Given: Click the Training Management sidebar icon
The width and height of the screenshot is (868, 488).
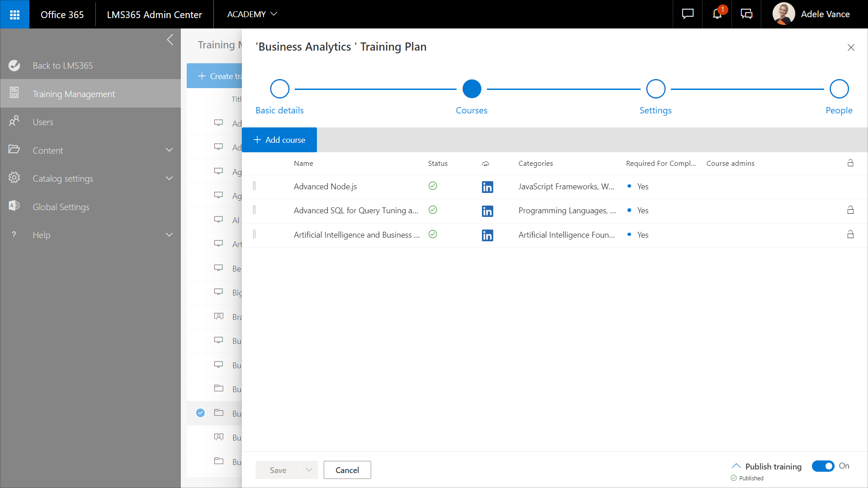Looking at the screenshot, I should [x=14, y=93].
